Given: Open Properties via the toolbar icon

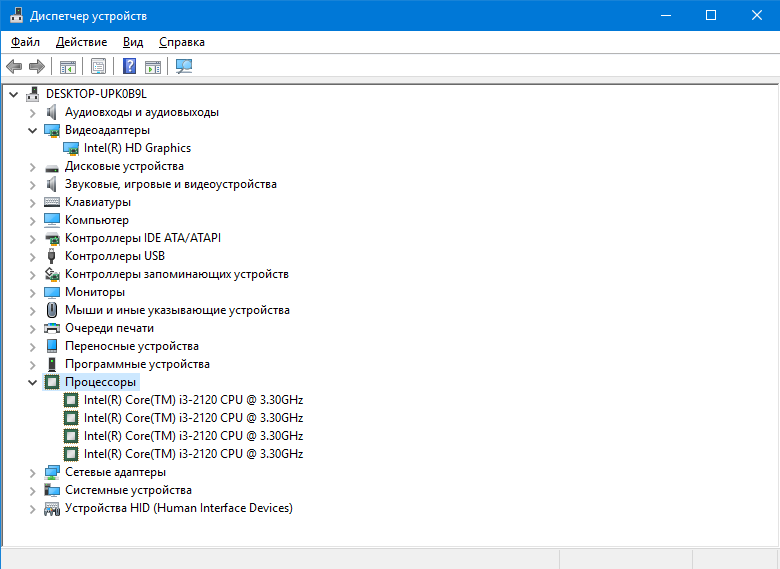Looking at the screenshot, I should [x=98, y=67].
